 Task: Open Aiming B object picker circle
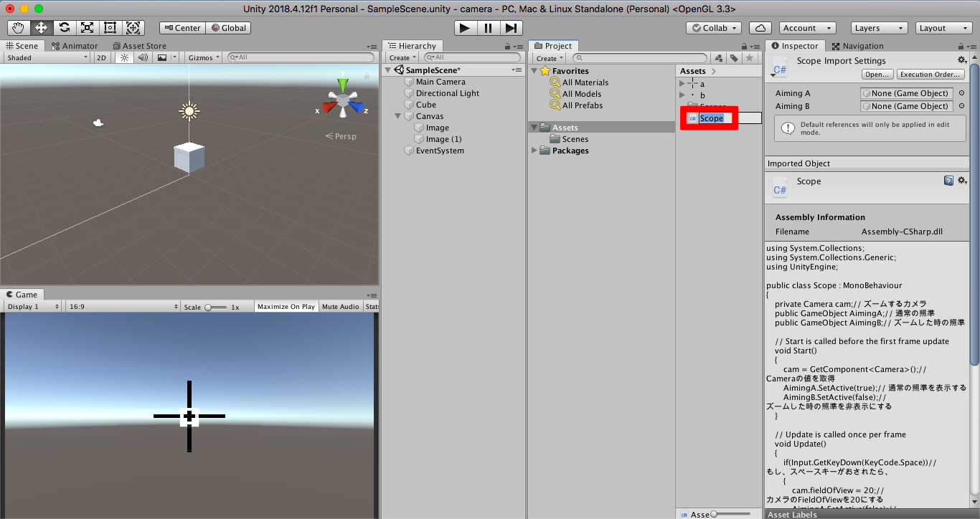(961, 106)
